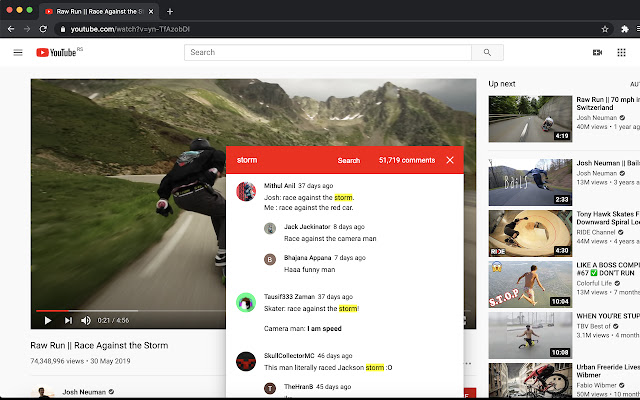Bookmark this page with the star icon
The height and width of the screenshot is (400, 640).
[x=605, y=29]
